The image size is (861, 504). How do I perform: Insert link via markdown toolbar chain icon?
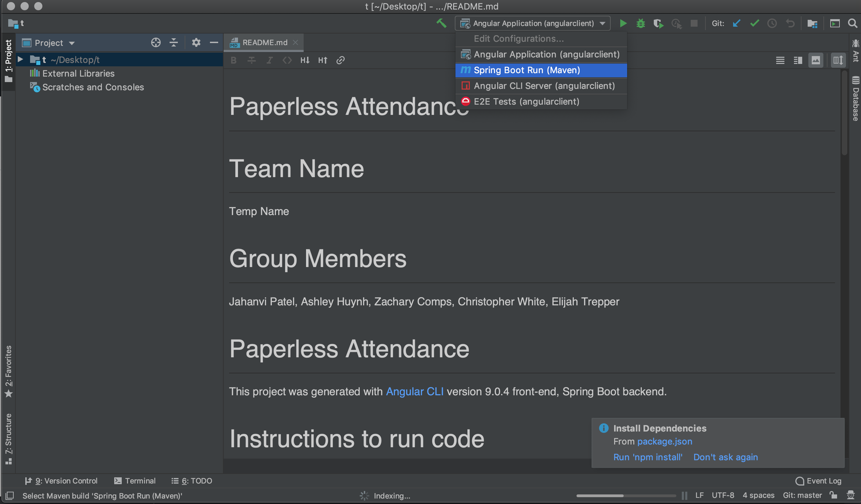(340, 61)
